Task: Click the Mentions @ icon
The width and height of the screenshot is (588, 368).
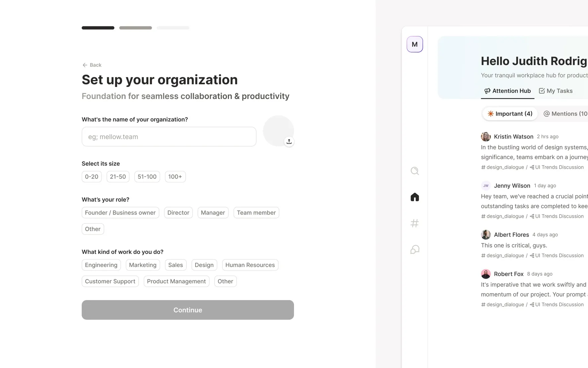Action: pos(547,114)
